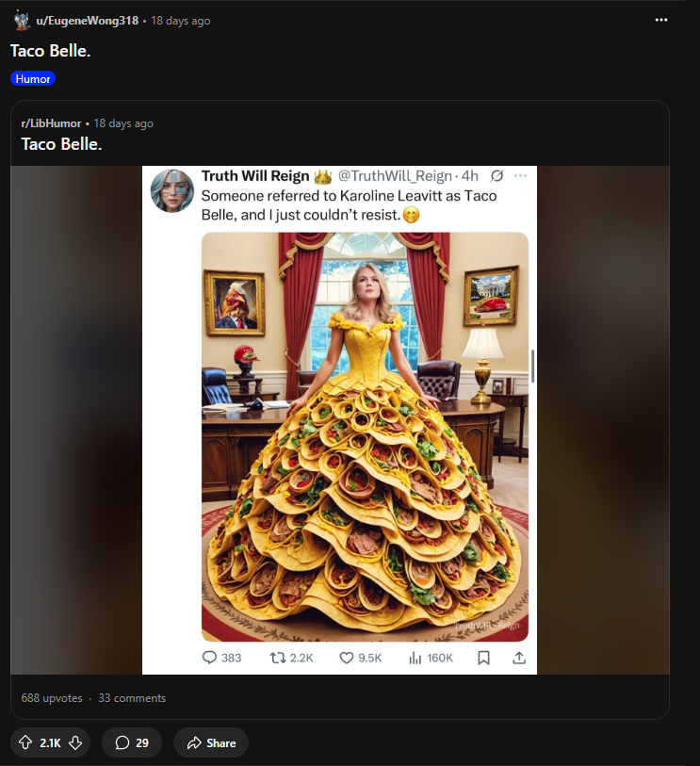Click the Grok icon beside tweet timestamp
Image resolution: width=700 pixels, height=766 pixels.
click(497, 175)
